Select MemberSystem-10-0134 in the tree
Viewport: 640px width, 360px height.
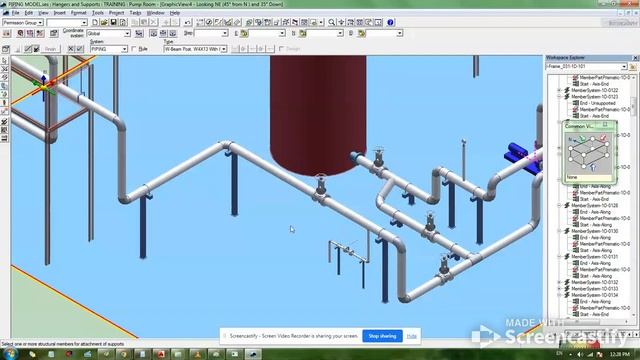pyautogui.click(x=594, y=295)
